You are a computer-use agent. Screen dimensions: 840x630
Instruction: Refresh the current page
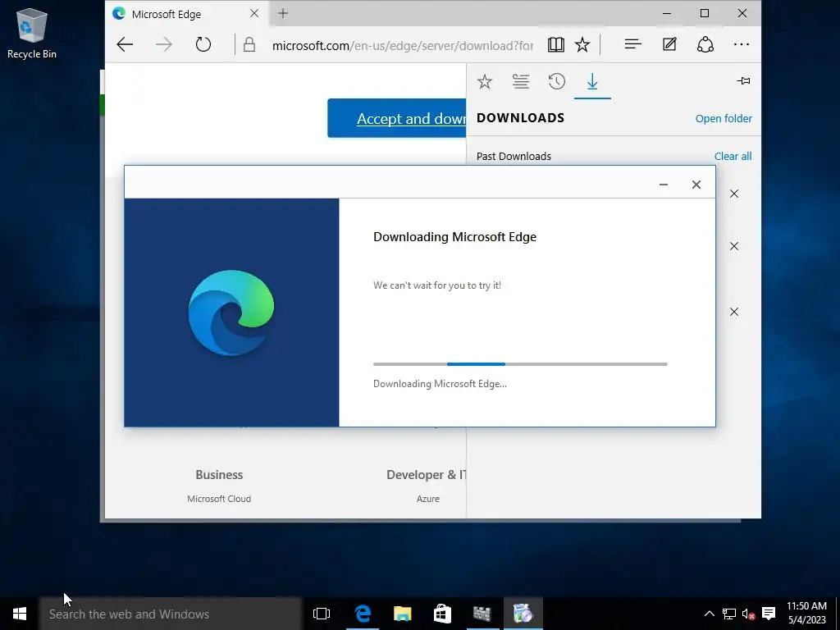click(x=203, y=44)
